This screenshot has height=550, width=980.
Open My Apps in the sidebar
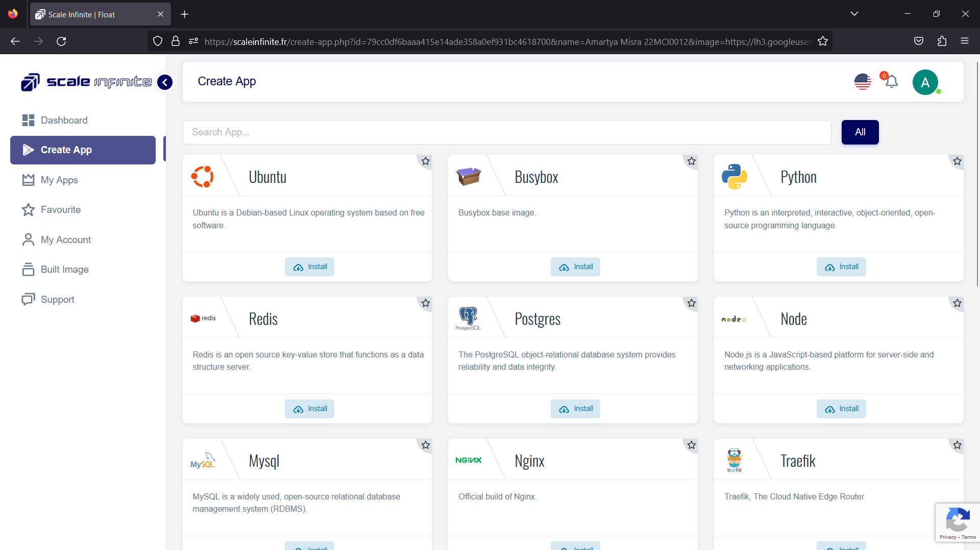pyautogui.click(x=83, y=180)
